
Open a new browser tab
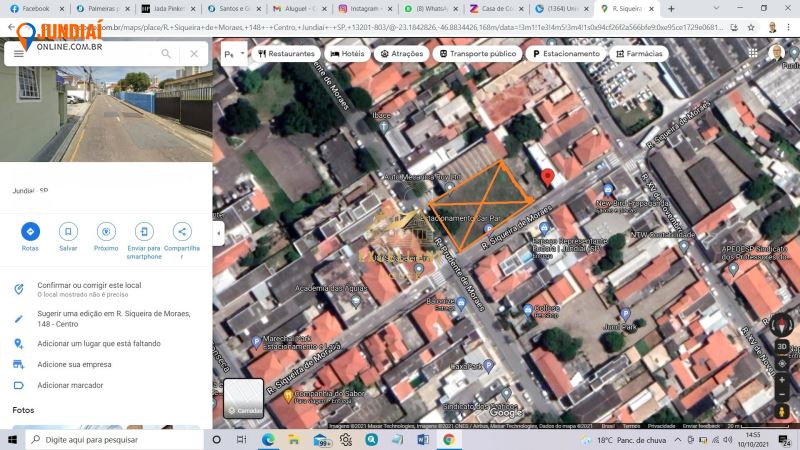click(671, 9)
